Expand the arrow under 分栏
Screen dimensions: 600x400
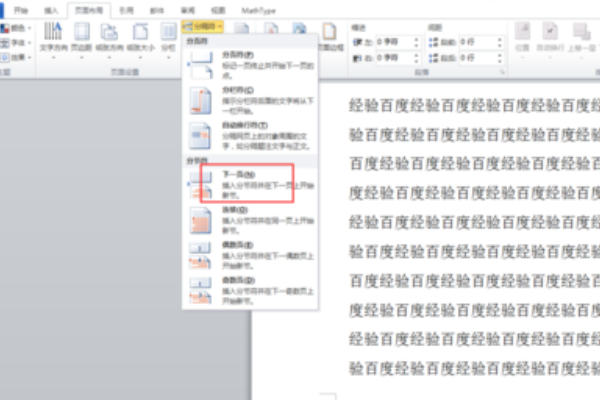168,58
